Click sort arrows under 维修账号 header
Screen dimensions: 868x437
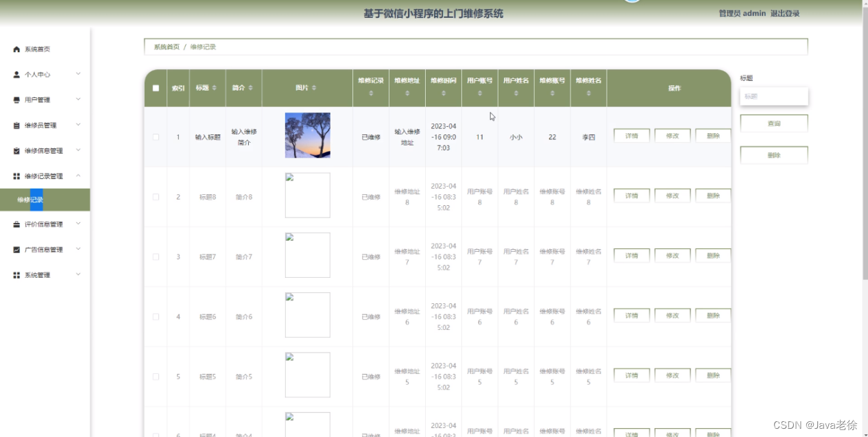(553, 93)
